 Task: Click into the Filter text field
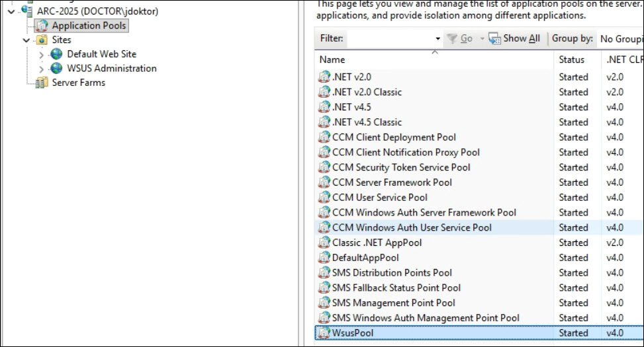(x=391, y=39)
